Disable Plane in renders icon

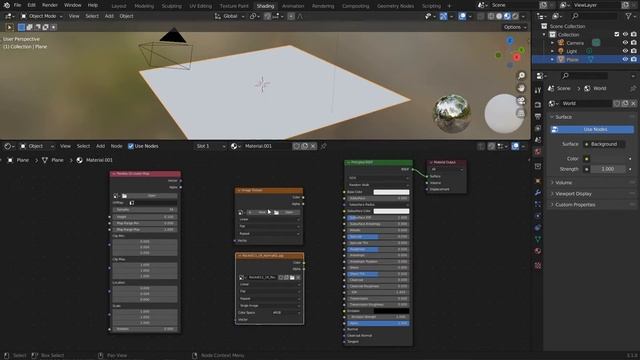(x=633, y=59)
